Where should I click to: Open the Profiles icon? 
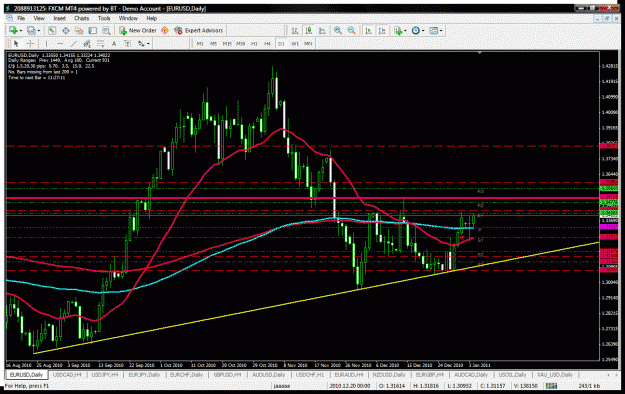(31, 30)
